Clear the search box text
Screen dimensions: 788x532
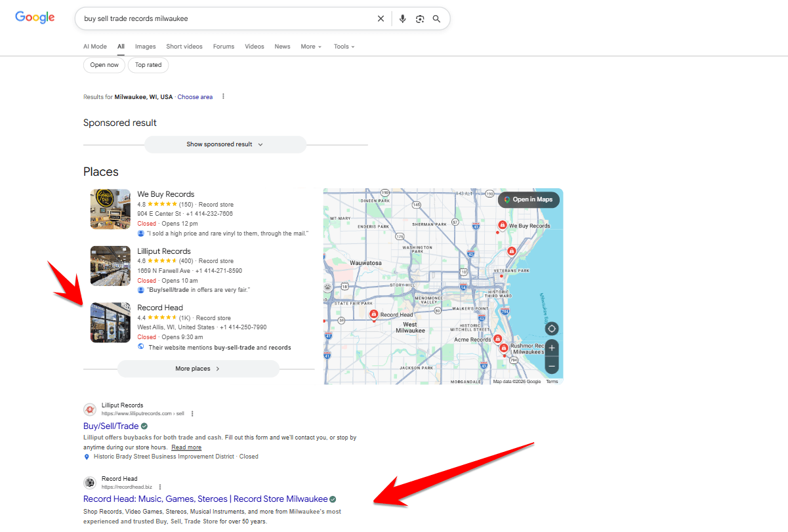[381, 19]
